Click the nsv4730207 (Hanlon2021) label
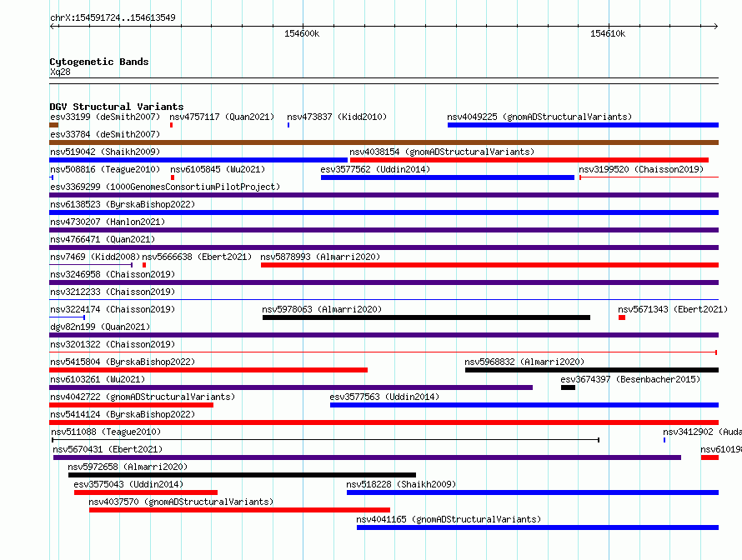 108,222
